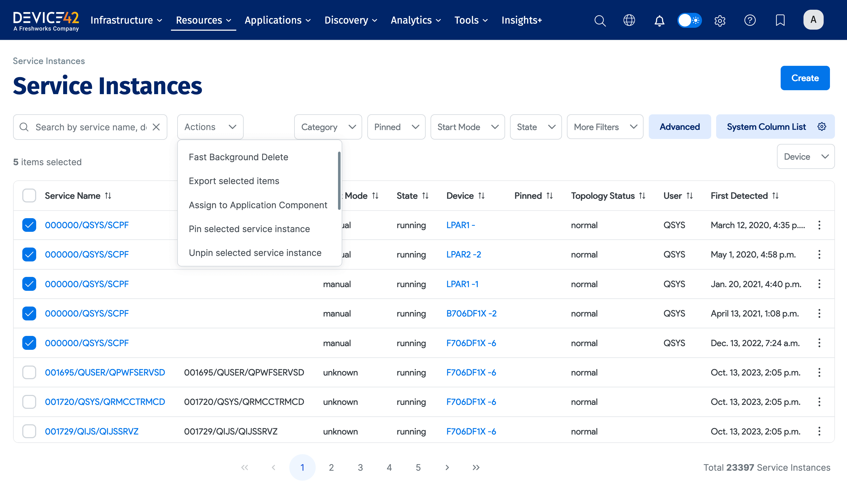
Task: Toggle the dark mode theme switch
Action: [x=690, y=20]
